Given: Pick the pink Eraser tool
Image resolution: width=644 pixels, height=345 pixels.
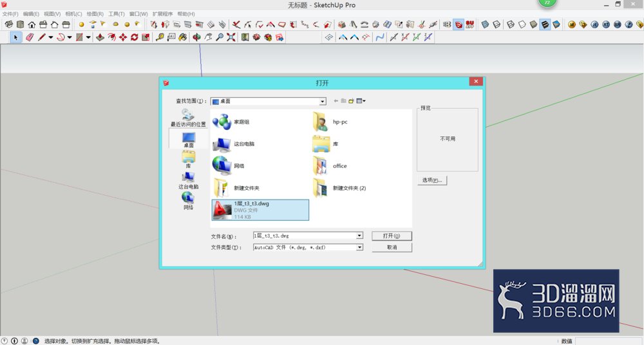Looking at the screenshot, I should [30, 37].
